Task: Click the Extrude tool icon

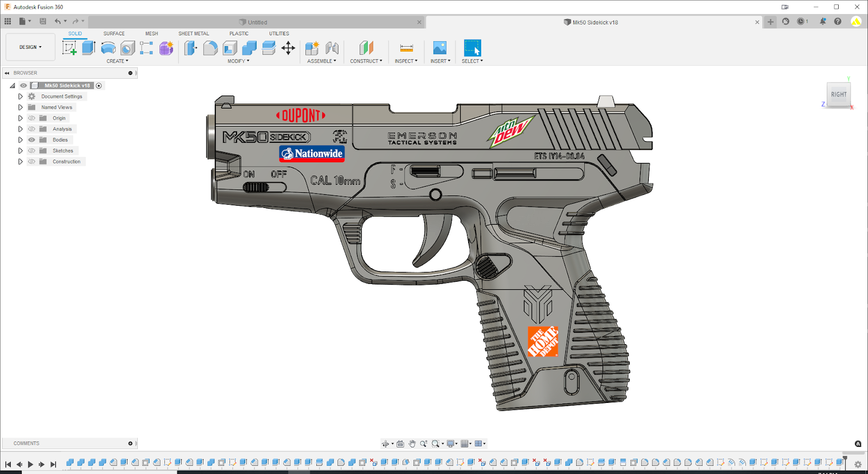Action: click(89, 48)
